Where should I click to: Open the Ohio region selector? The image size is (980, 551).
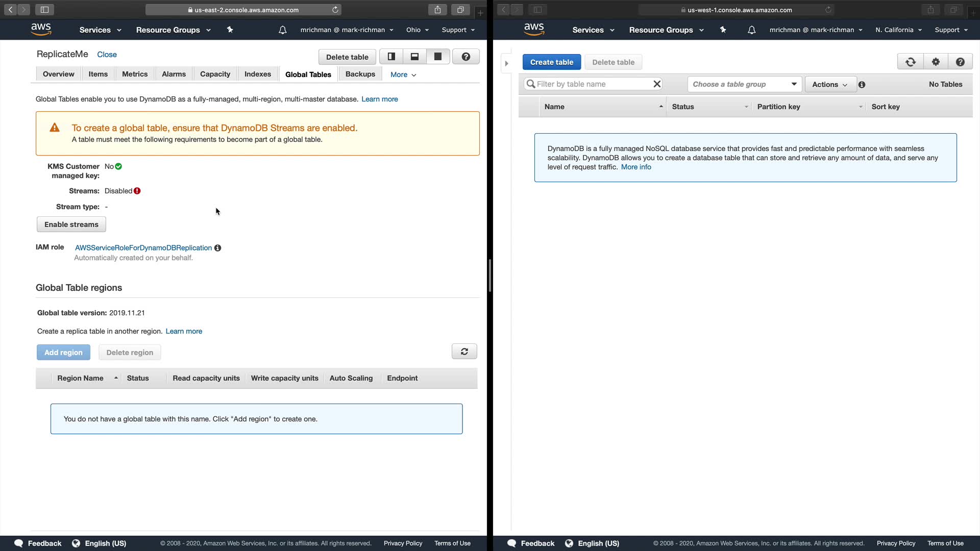coord(417,30)
